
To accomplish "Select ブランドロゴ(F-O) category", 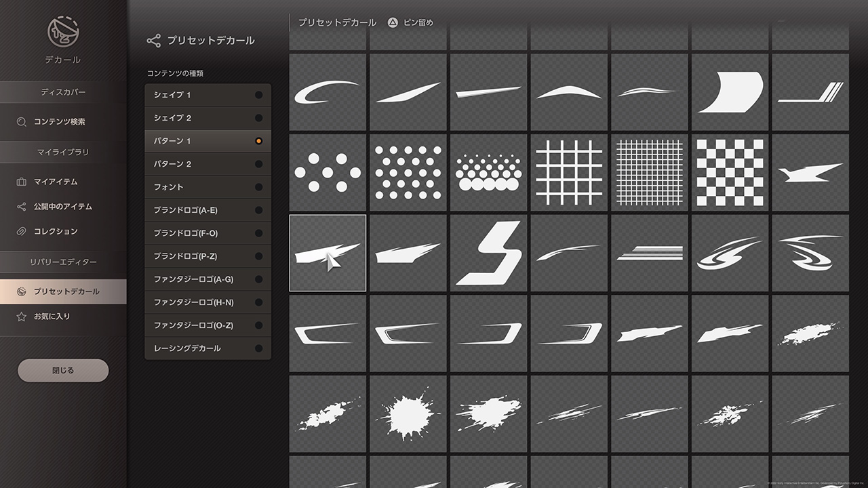I will 208,233.
